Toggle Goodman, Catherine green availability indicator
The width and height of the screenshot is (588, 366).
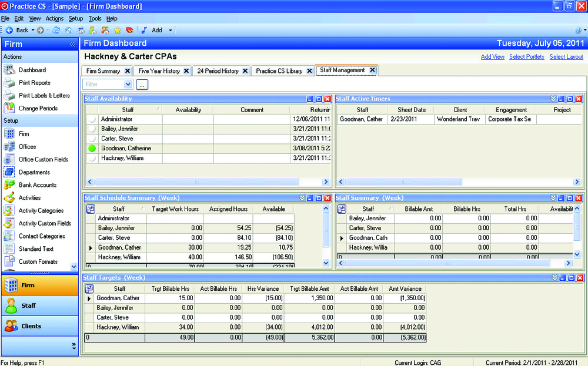[x=92, y=149]
